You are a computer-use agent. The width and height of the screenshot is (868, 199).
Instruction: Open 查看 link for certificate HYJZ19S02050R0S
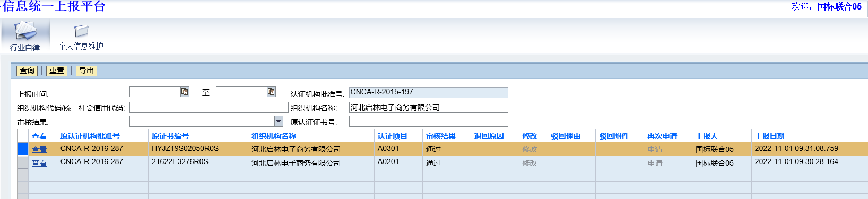[x=39, y=149]
